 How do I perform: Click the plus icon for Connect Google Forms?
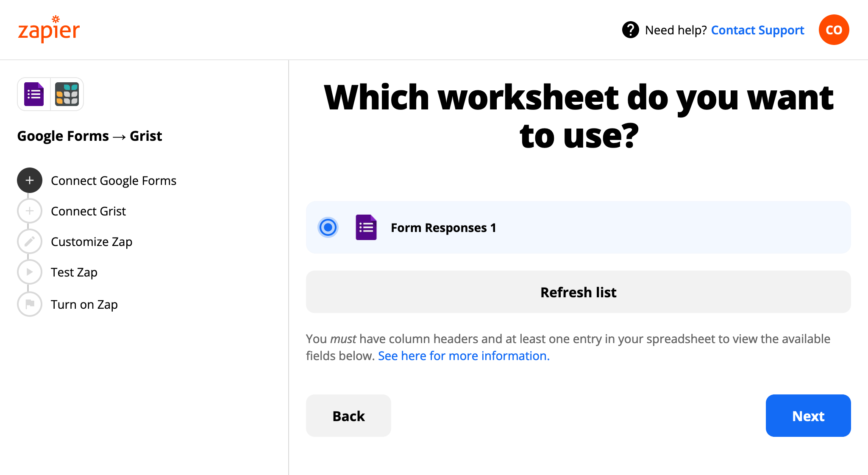coord(29,180)
